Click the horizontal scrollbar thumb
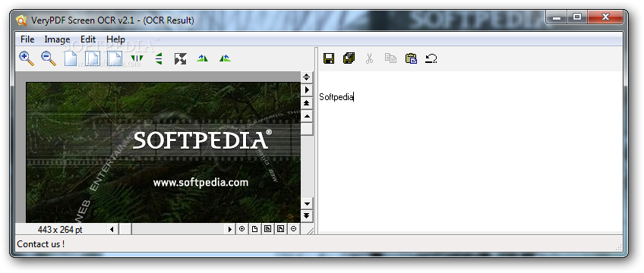Viewport: 644px width, 273px height. click(125, 229)
